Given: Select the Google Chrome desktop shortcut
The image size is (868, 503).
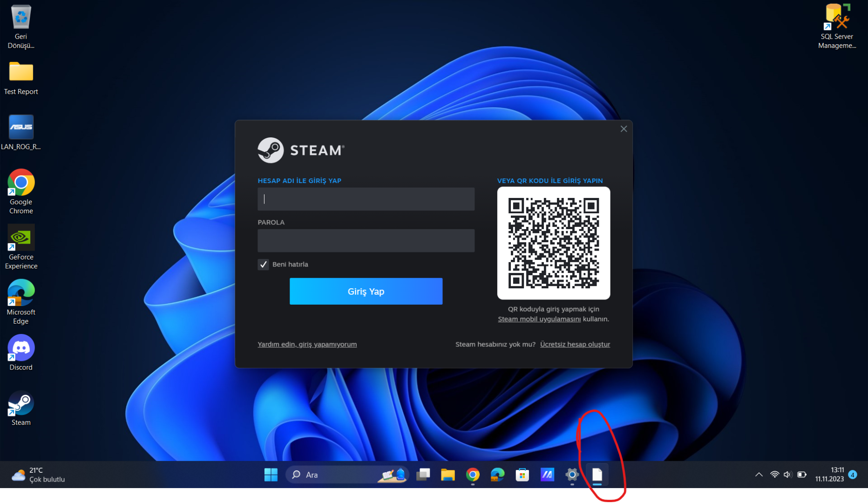Looking at the screenshot, I should pos(21,192).
